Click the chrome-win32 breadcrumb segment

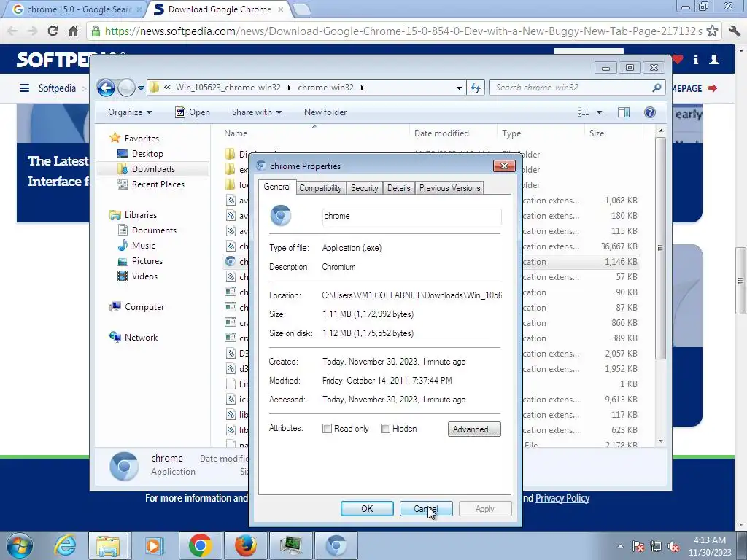pos(326,87)
